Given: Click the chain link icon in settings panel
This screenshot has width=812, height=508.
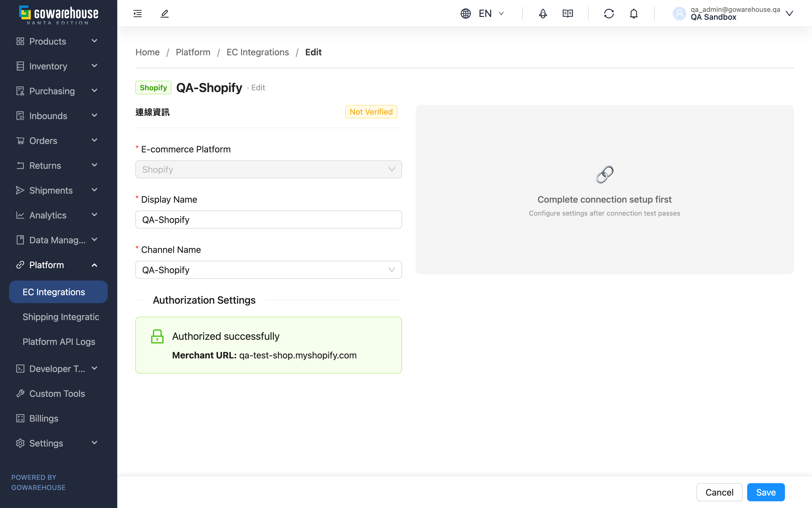Looking at the screenshot, I should click(605, 174).
